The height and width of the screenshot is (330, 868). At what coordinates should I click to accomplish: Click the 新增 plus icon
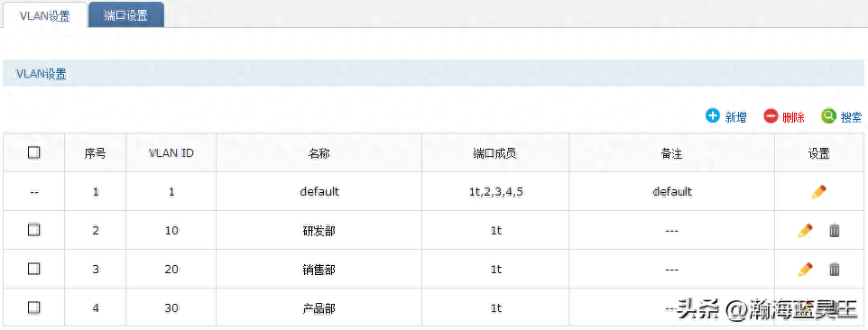pos(712,116)
